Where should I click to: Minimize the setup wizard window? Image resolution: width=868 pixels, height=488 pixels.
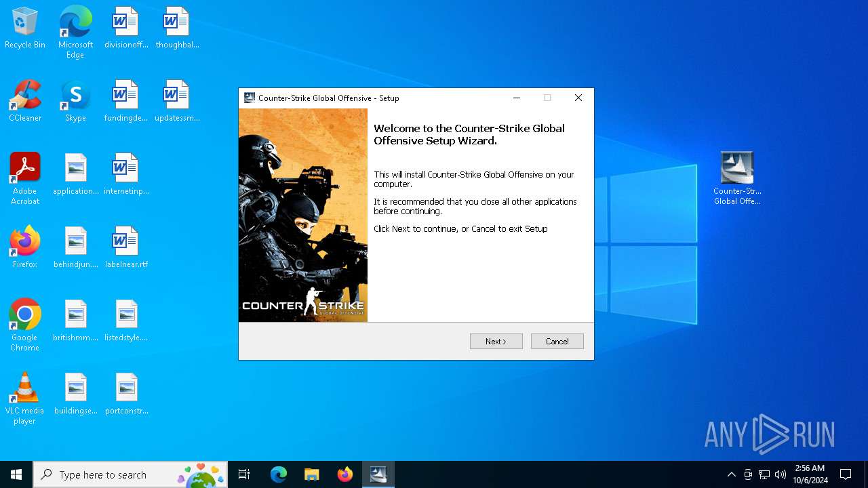[517, 98]
